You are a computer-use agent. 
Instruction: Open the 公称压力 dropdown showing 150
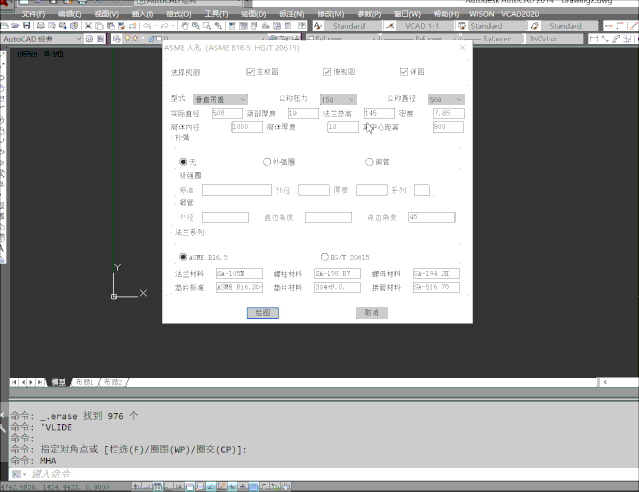point(338,99)
